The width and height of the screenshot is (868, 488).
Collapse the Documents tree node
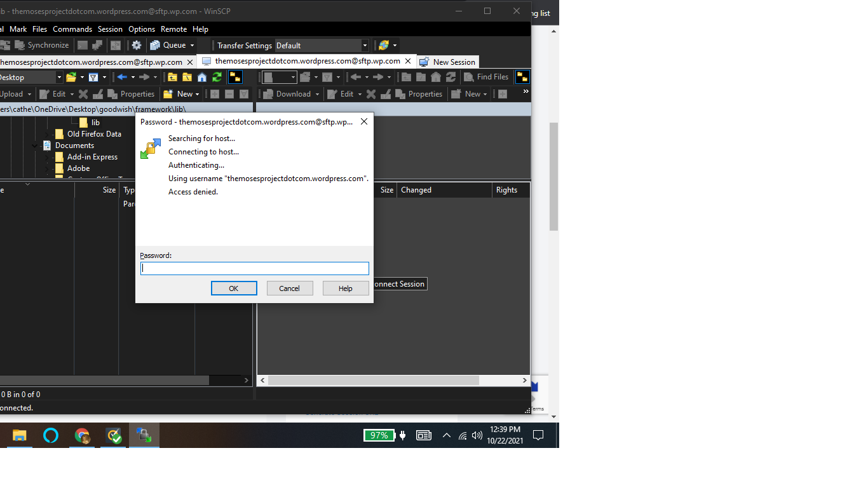pos(35,146)
